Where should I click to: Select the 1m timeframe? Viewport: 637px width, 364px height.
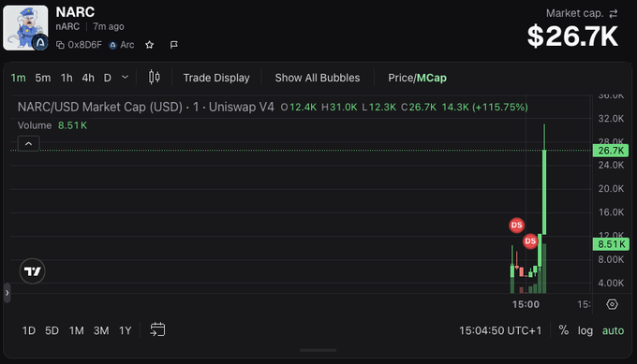(x=19, y=78)
